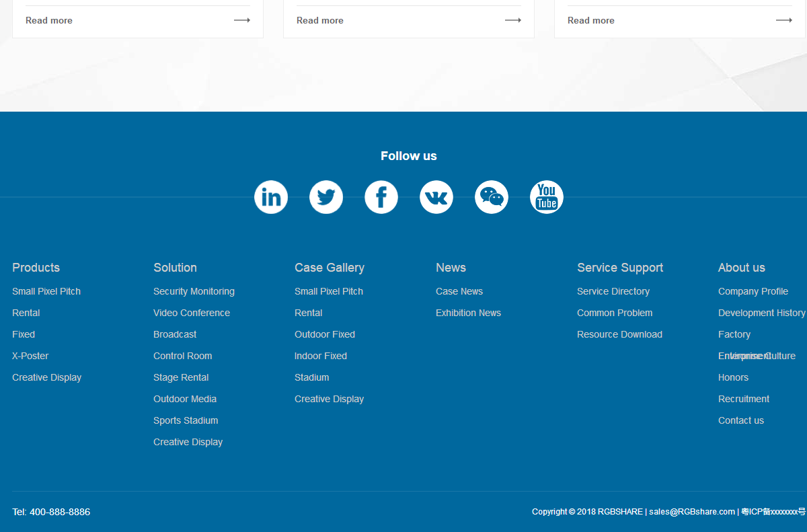
Task: Click the Case Gallery column heading
Action: (x=330, y=268)
